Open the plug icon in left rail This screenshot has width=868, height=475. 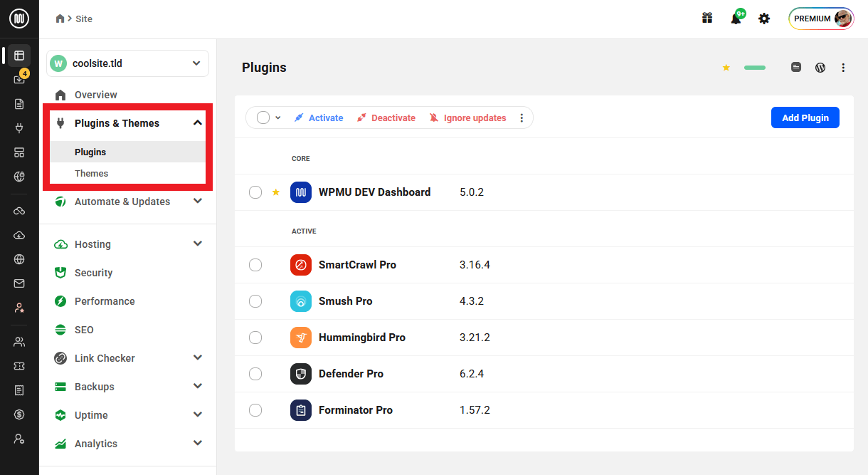tap(19, 129)
